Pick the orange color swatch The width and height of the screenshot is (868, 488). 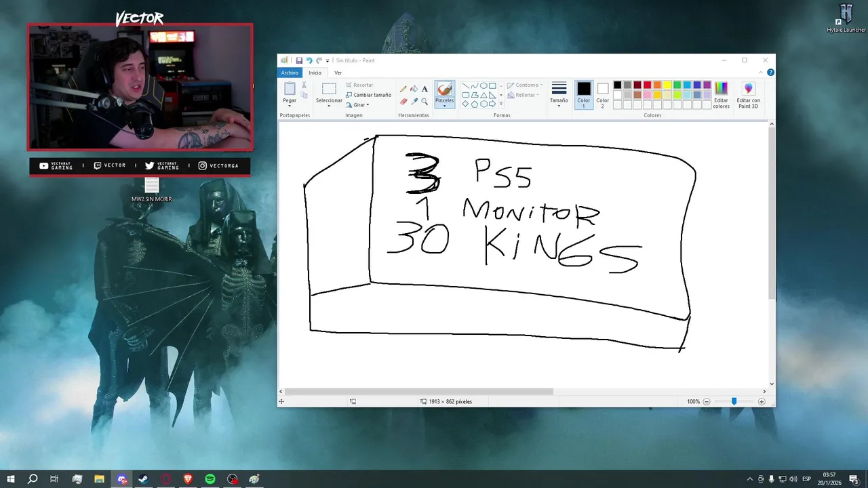(657, 85)
